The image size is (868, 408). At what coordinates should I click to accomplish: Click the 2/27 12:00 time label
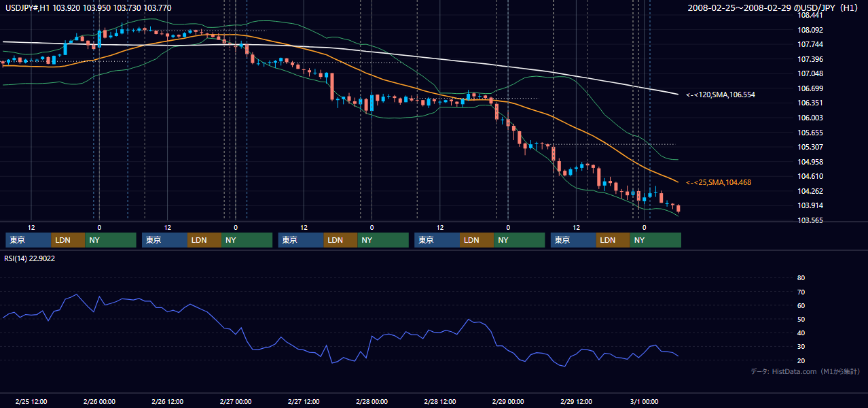coord(304,401)
